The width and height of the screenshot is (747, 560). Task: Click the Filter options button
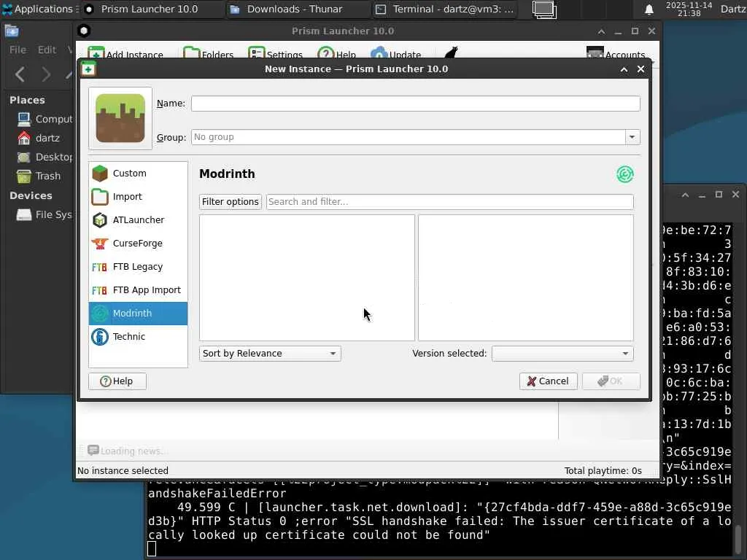(x=230, y=202)
